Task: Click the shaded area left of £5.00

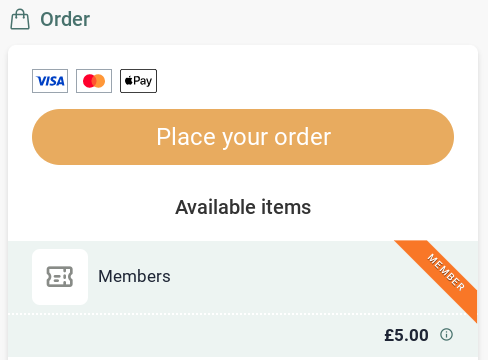Action: click(x=193, y=335)
